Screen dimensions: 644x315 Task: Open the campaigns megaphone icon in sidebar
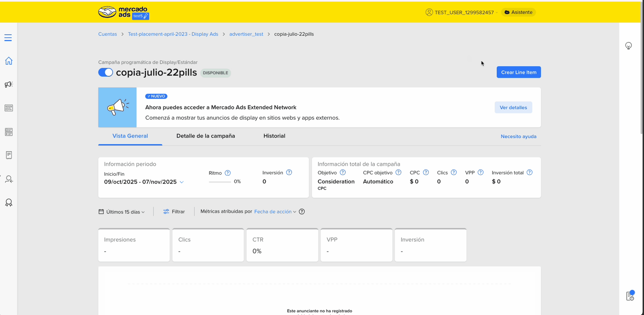[9, 84]
